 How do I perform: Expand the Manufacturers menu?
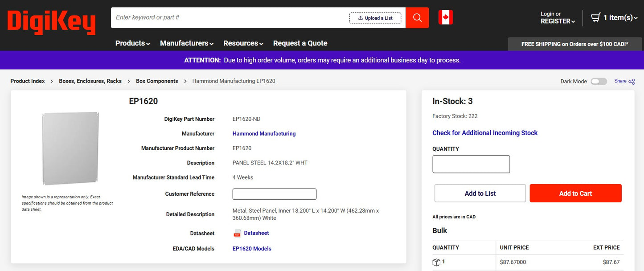click(x=187, y=43)
